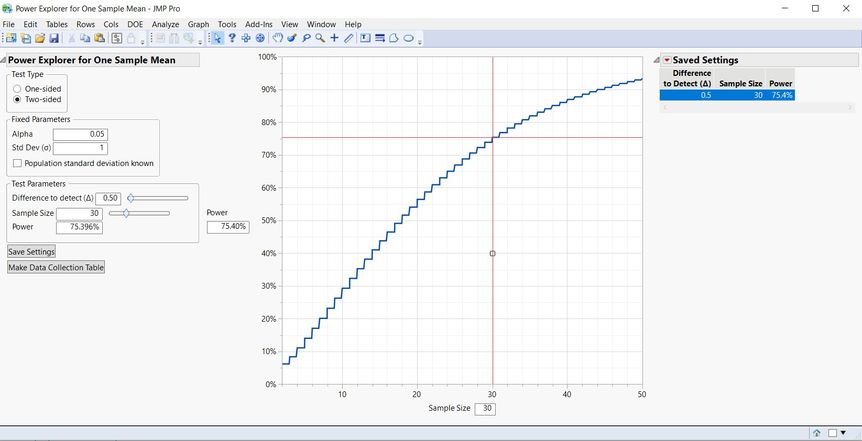Click the Difference to detect value field
Image resolution: width=862 pixels, height=441 pixels.
pos(108,198)
